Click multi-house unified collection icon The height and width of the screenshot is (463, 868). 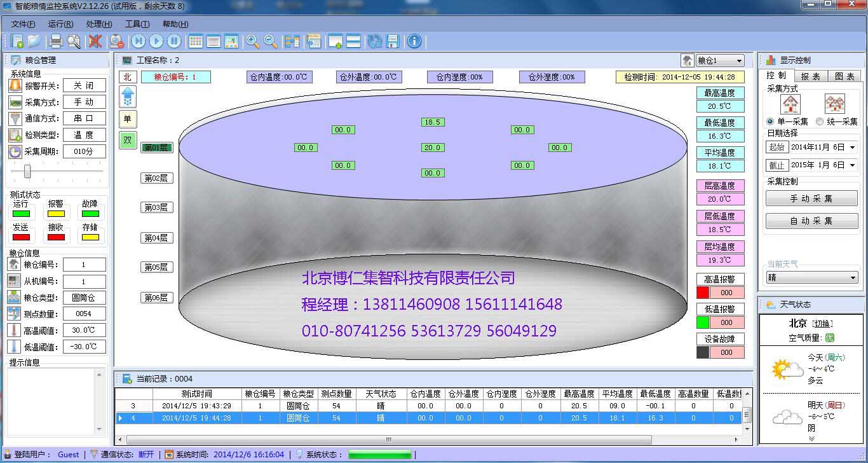click(834, 104)
